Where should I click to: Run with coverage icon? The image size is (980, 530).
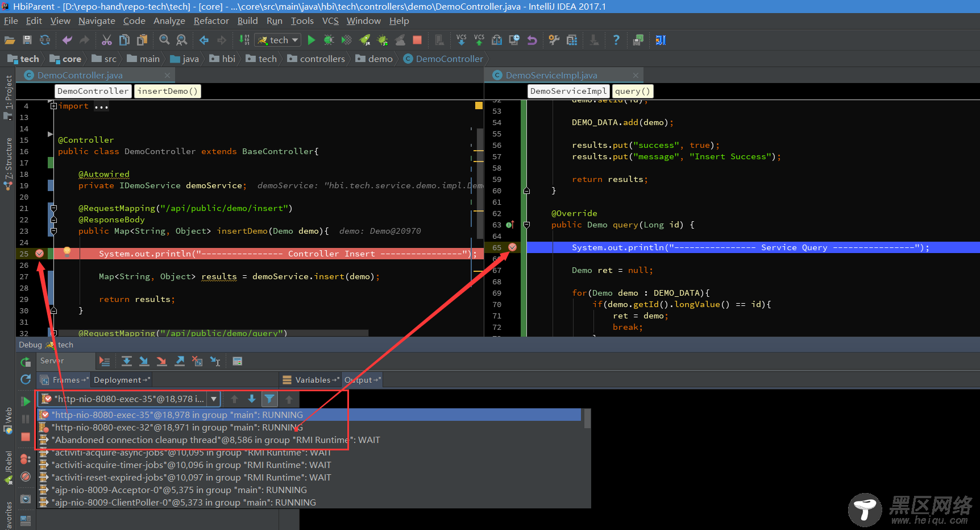point(346,40)
